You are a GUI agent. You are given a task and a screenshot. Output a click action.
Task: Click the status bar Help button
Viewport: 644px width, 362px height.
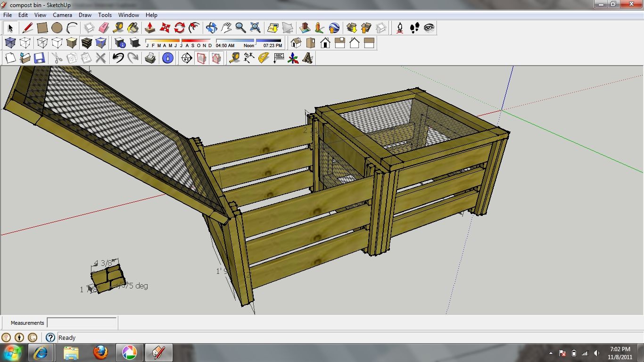50,337
